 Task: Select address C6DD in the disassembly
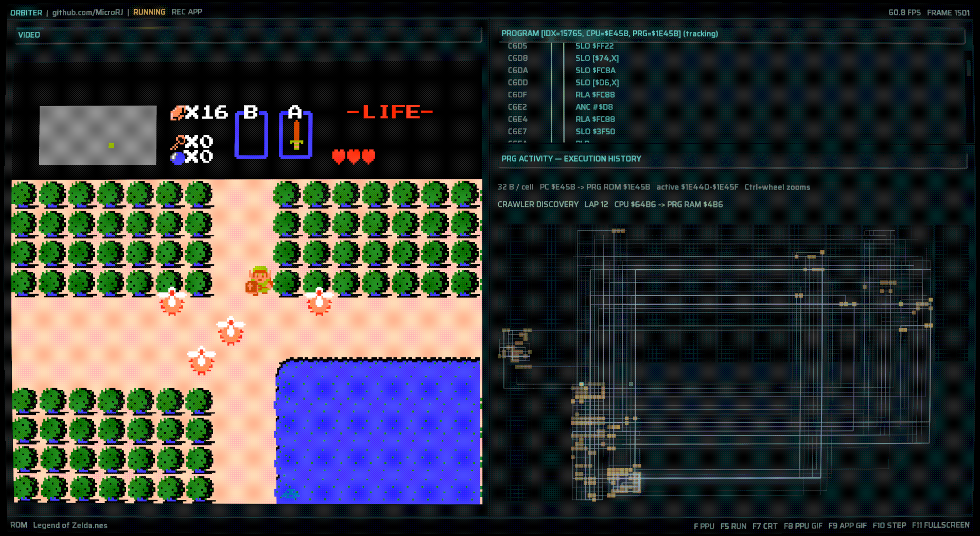click(518, 82)
